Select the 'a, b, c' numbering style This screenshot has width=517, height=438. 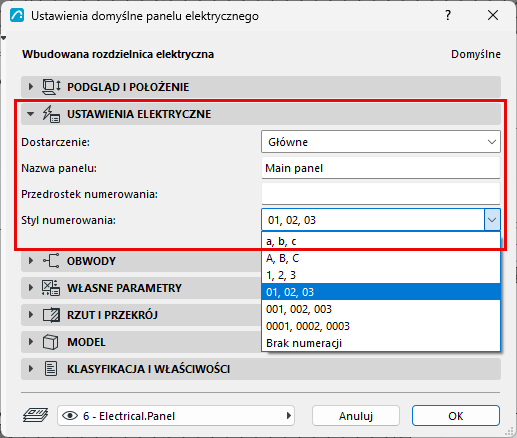pos(381,241)
